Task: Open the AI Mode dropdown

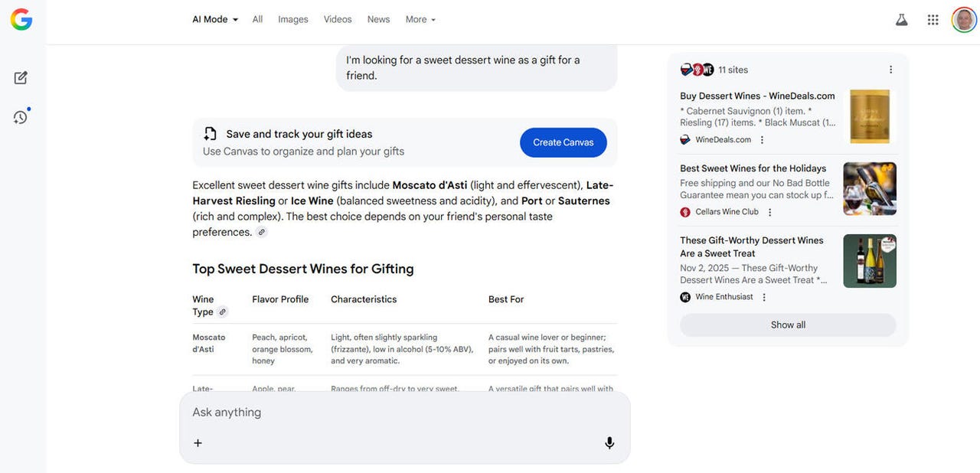Action: [215, 20]
